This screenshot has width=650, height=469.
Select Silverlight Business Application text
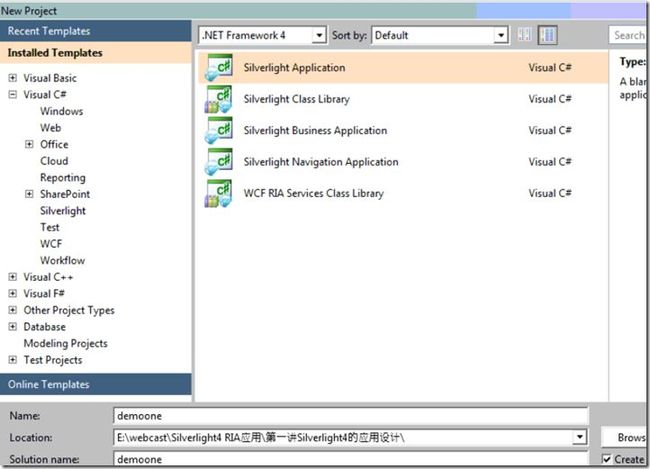point(315,131)
